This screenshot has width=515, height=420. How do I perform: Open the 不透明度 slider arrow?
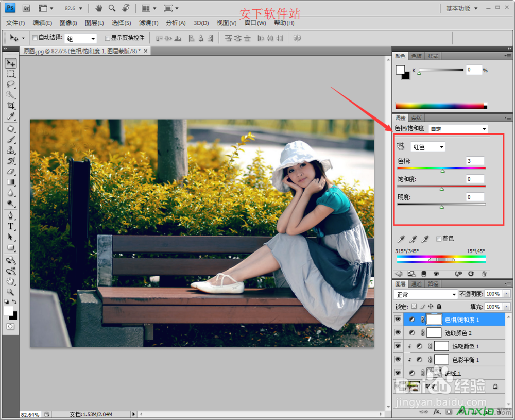[506, 294]
